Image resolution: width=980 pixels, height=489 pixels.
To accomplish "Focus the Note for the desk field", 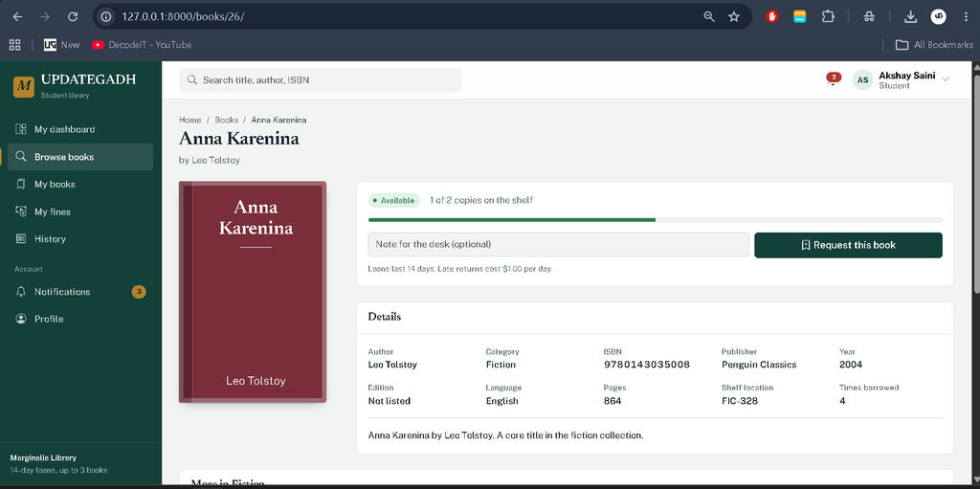I will [558, 245].
